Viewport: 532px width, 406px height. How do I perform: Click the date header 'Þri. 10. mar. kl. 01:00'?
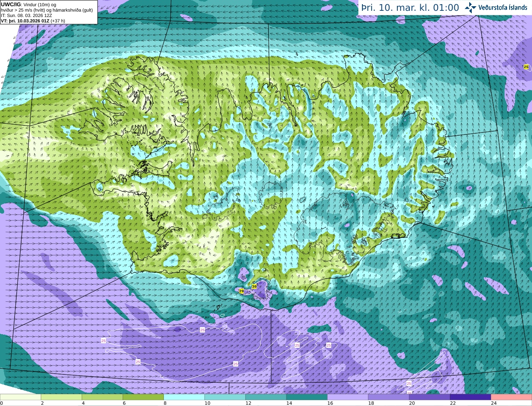click(410, 7)
